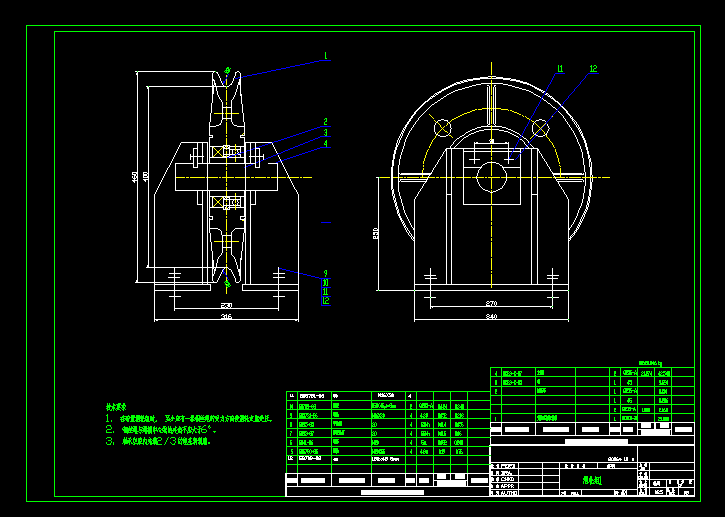Select callout number 12 in front view

593,69
